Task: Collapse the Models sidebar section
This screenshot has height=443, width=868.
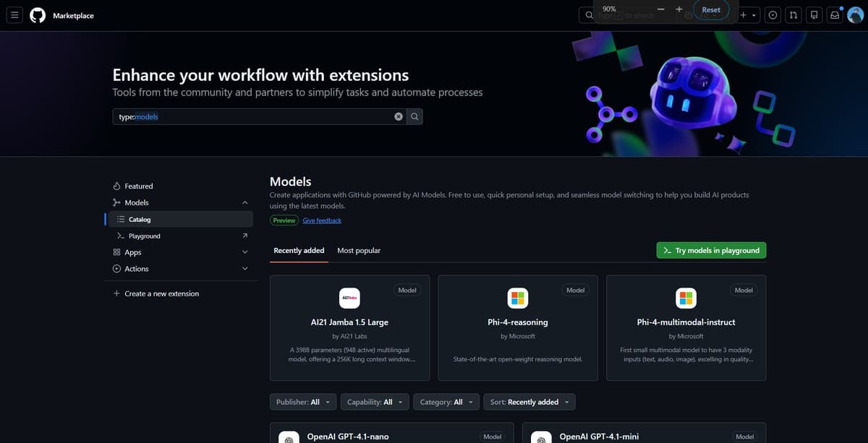Action: click(x=244, y=203)
